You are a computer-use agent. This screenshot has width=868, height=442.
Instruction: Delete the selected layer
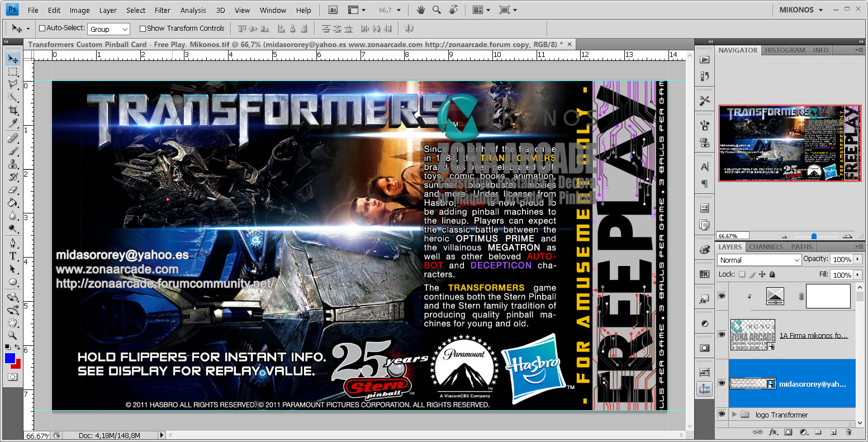(848, 432)
